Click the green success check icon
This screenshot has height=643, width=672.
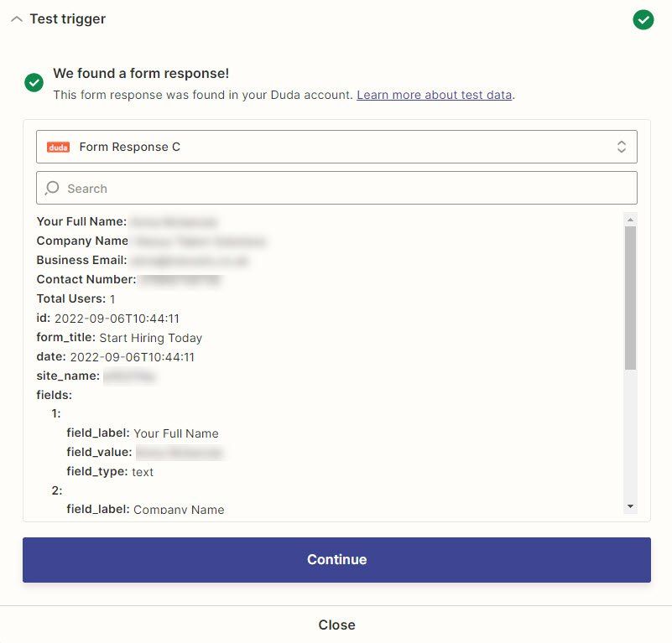click(34, 82)
